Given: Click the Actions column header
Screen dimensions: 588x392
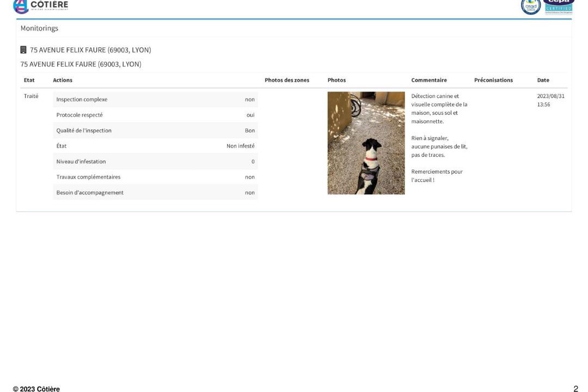Looking at the screenshot, I should click(x=63, y=80).
